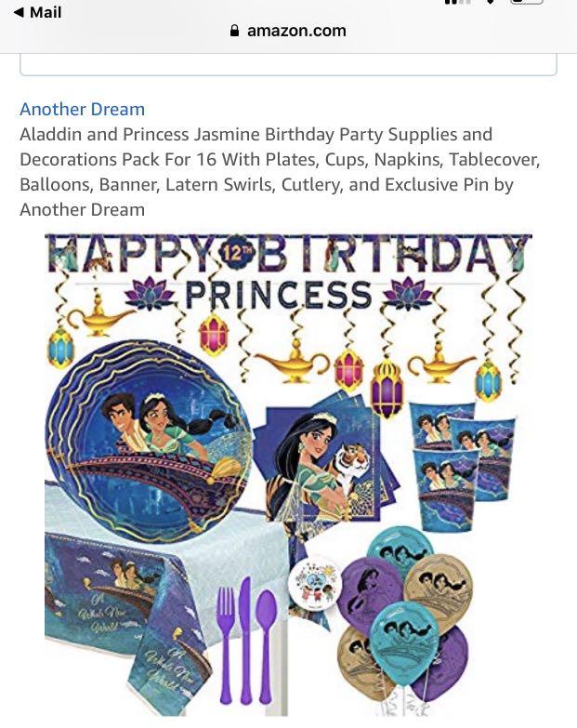577x728 pixels.
Task: Tap the back arrow to Mail
Action: pos(19,12)
